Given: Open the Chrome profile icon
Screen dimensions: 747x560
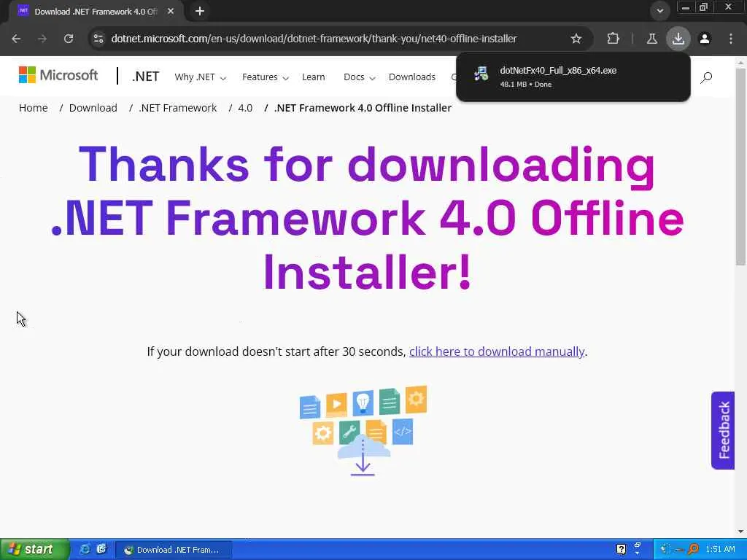Looking at the screenshot, I should pos(705,39).
